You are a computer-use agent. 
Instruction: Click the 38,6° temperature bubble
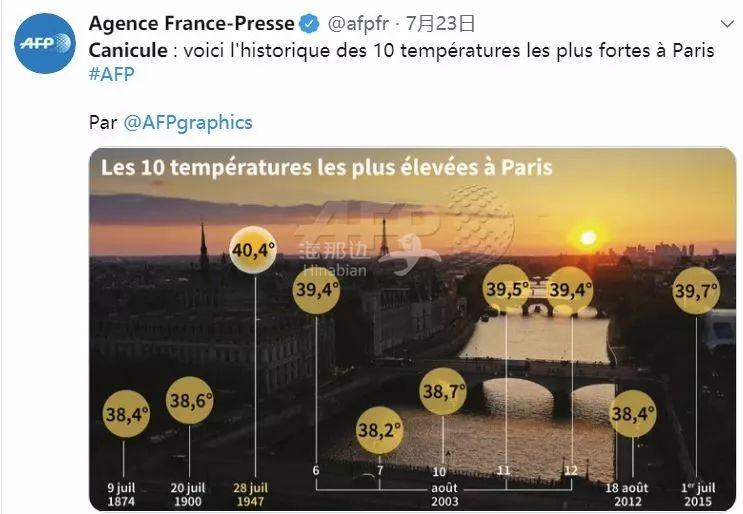click(191, 402)
